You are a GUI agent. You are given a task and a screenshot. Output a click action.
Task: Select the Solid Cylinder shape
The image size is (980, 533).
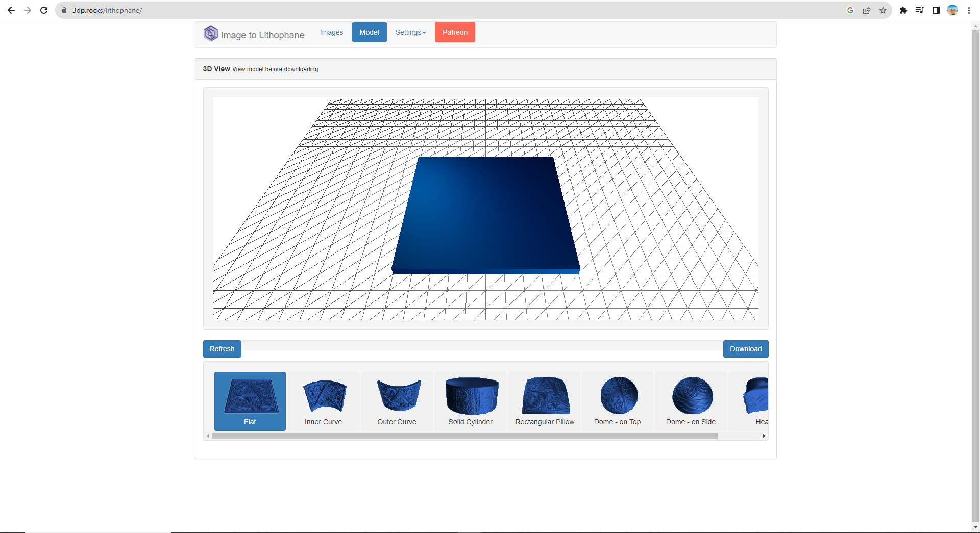pos(470,401)
